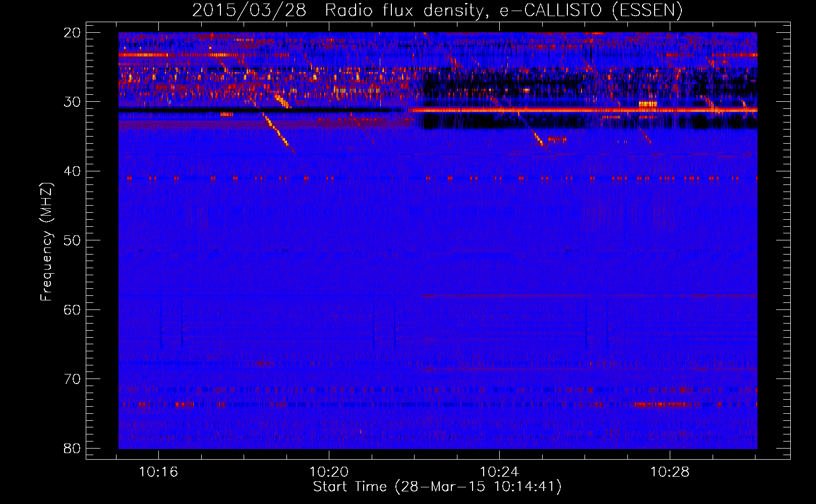Click the 70 frequency tick label
816x504 pixels.
tap(72, 379)
